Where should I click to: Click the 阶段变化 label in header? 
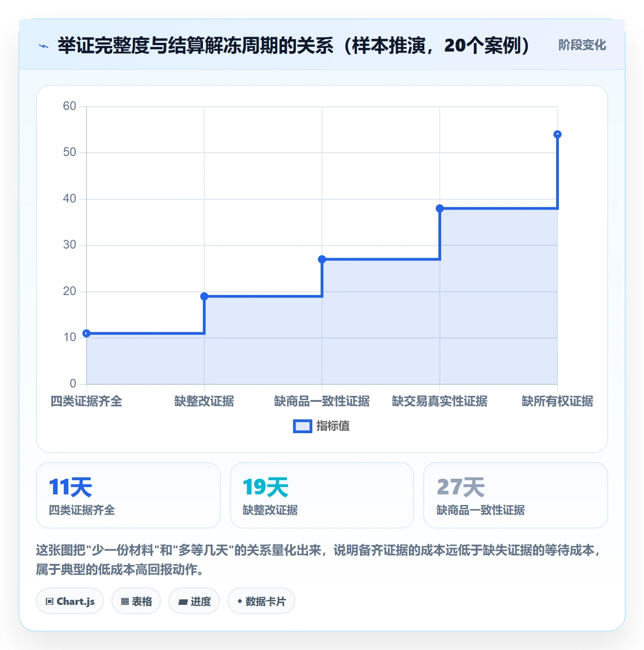(x=582, y=45)
